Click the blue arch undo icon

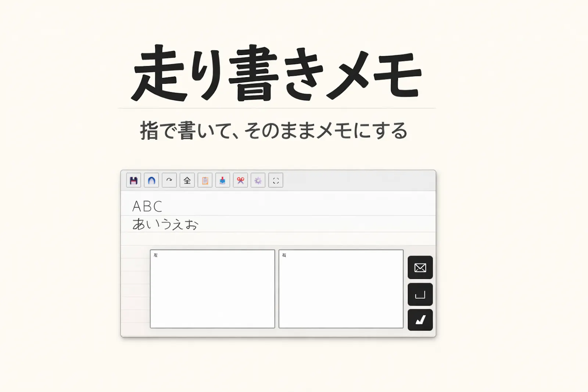pyautogui.click(x=151, y=180)
